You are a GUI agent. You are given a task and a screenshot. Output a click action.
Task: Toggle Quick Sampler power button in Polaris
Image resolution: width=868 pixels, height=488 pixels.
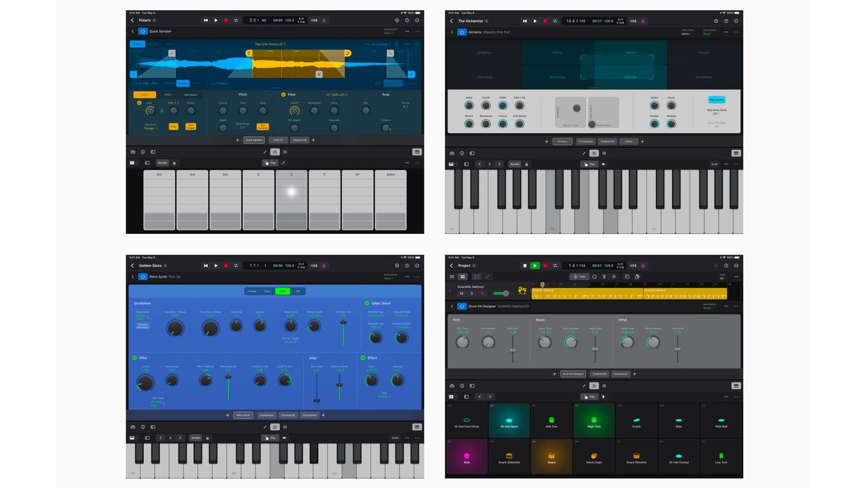[x=143, y=31]
